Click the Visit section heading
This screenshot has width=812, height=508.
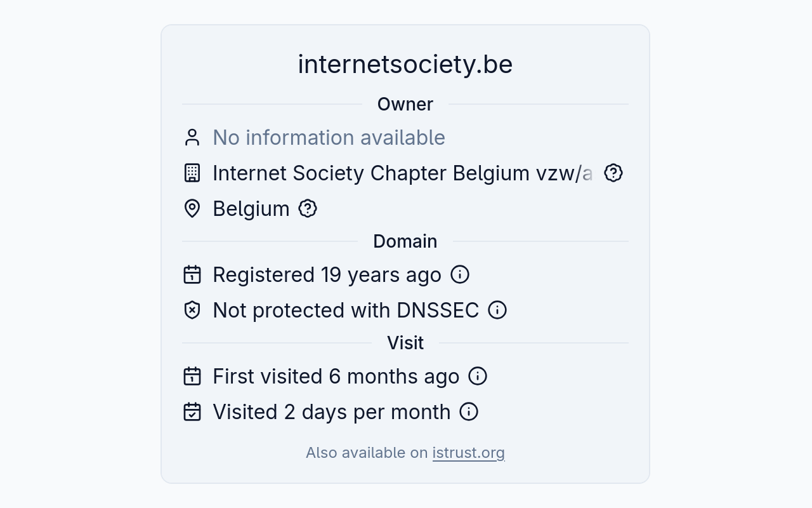[x=405, y=343]
